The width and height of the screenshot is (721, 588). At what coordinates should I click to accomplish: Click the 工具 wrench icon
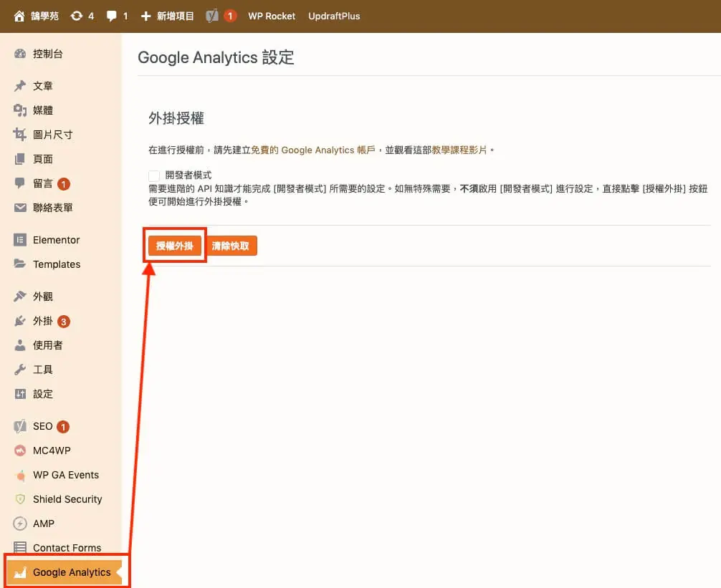tap(20, 370)
